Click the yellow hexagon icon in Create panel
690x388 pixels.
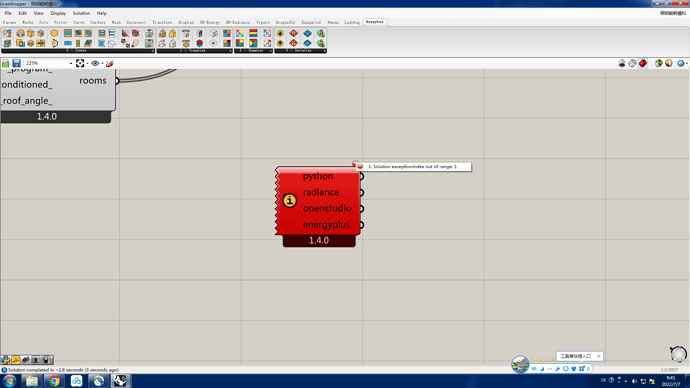[x=54, y=33]
